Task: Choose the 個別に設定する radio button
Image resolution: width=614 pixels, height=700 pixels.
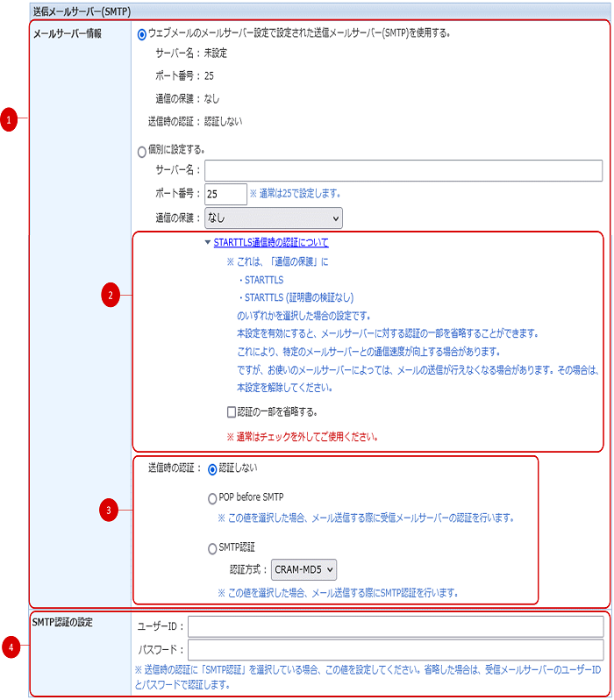Action: (x=141, y=153)
